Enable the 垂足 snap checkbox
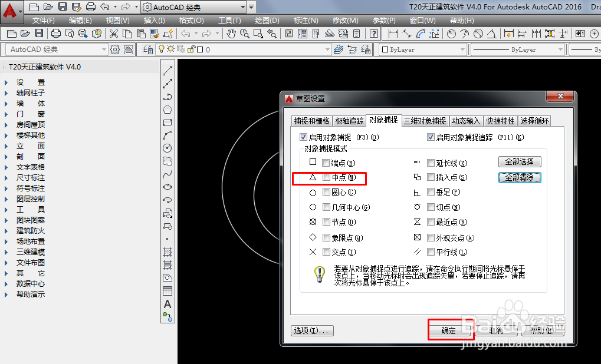The height and width of the screenshot is (364, 601). click(431, 192)
